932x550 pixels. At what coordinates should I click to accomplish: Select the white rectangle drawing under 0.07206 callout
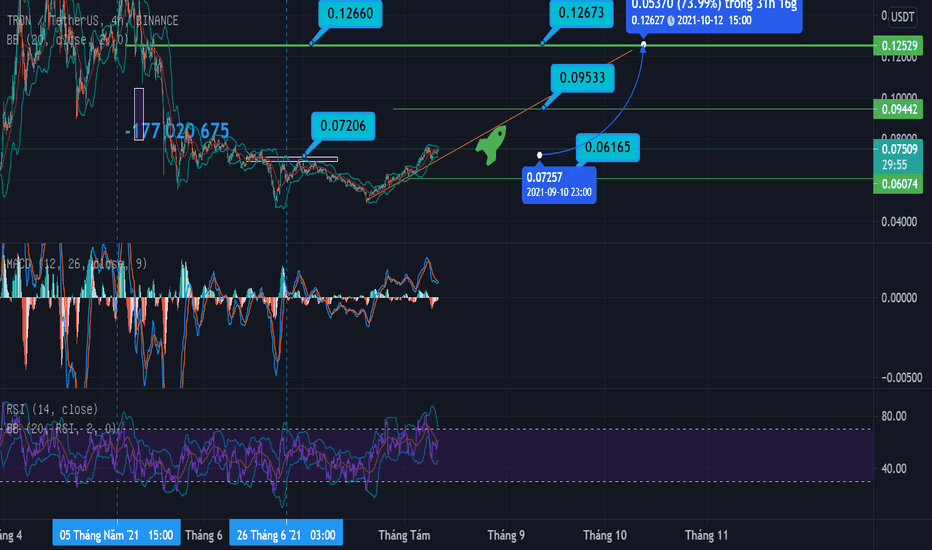click(x=292, y=159)
